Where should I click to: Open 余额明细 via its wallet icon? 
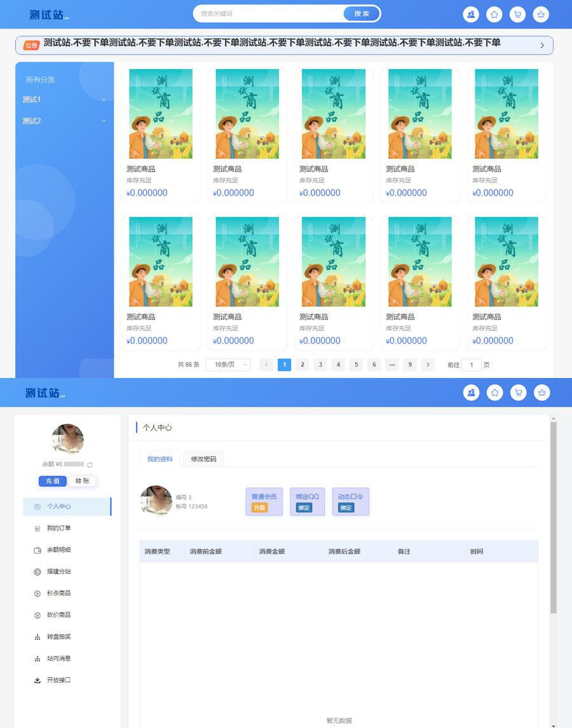click(x=38, y=550)
